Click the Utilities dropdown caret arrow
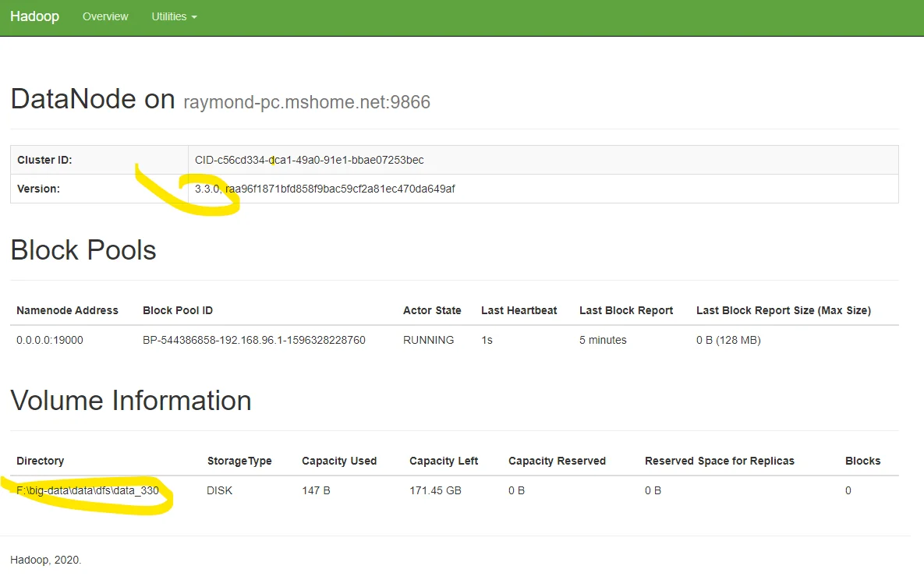Screen dimensions: 924x587 click(194, 17)
